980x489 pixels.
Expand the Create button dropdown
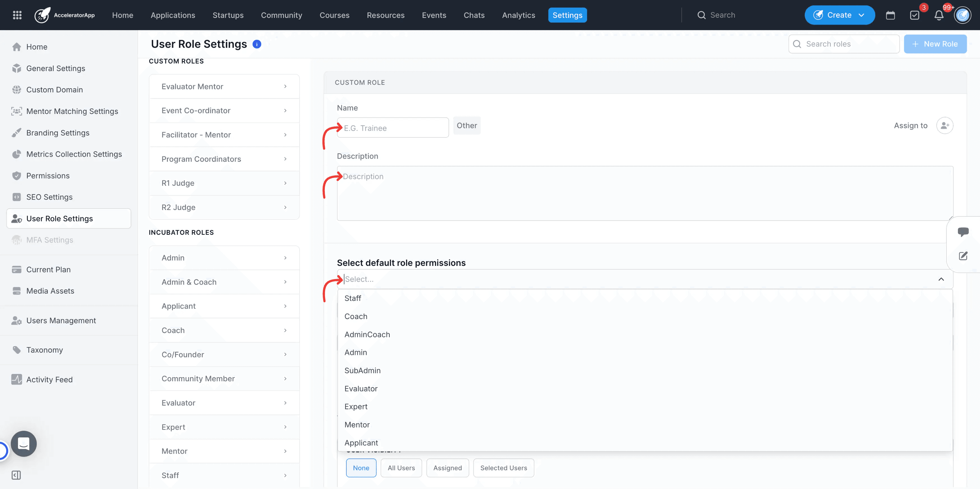[x=861, y=15]
